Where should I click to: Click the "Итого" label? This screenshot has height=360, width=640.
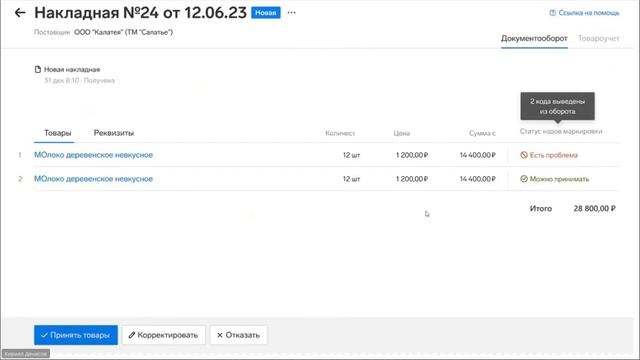540,209
